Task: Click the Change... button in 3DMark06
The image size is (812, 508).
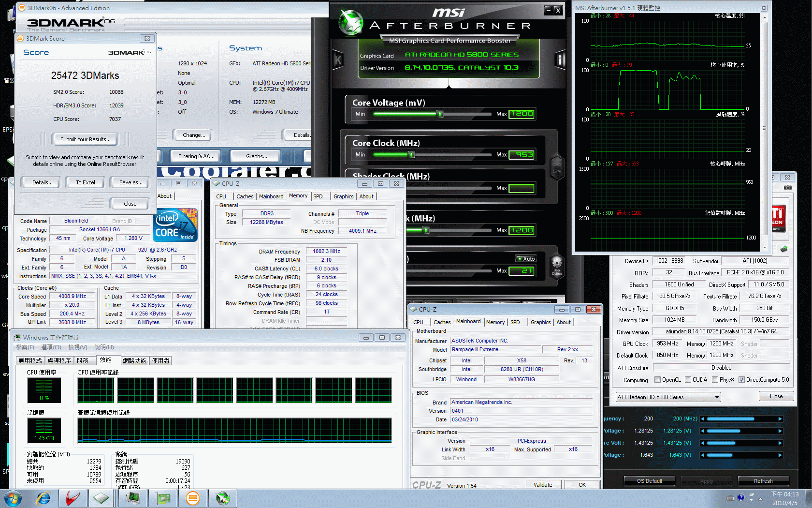Action: point(194,135)
